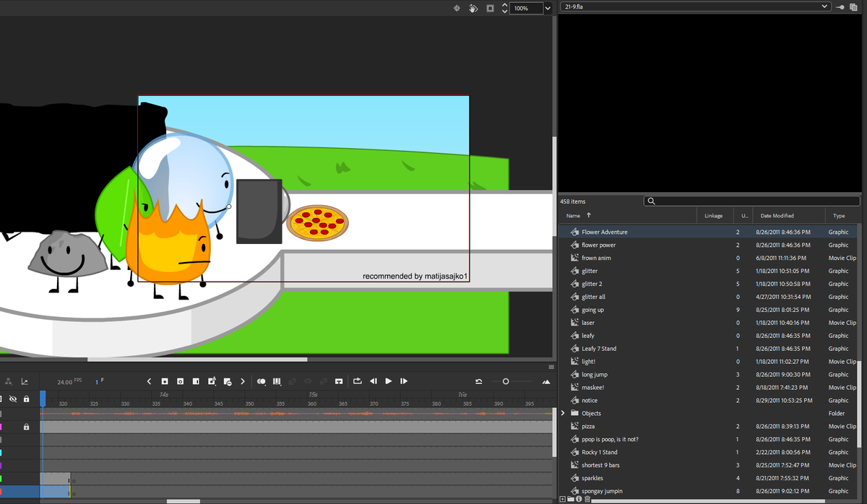This screenshot has width=867, height=504.
Task: Step forward one frame
Action: point(403,381)
